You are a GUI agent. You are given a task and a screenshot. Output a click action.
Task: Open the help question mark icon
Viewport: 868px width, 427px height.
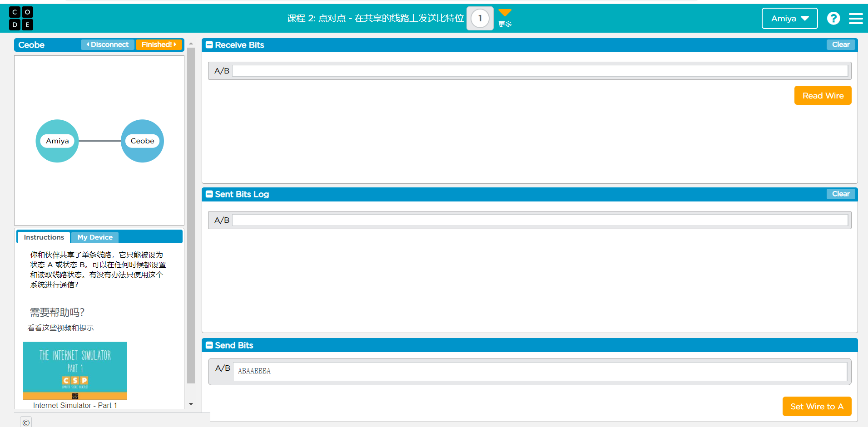833,18
